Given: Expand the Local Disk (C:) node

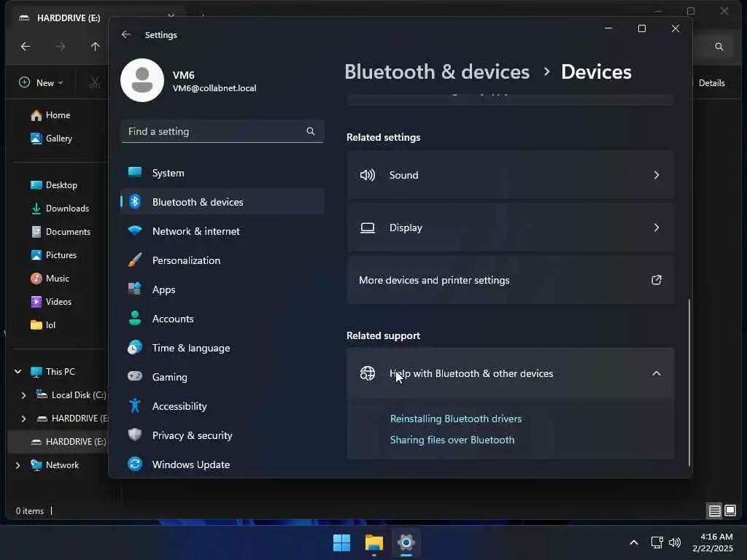Looking at the screenshot, I should tap(23, 394).
